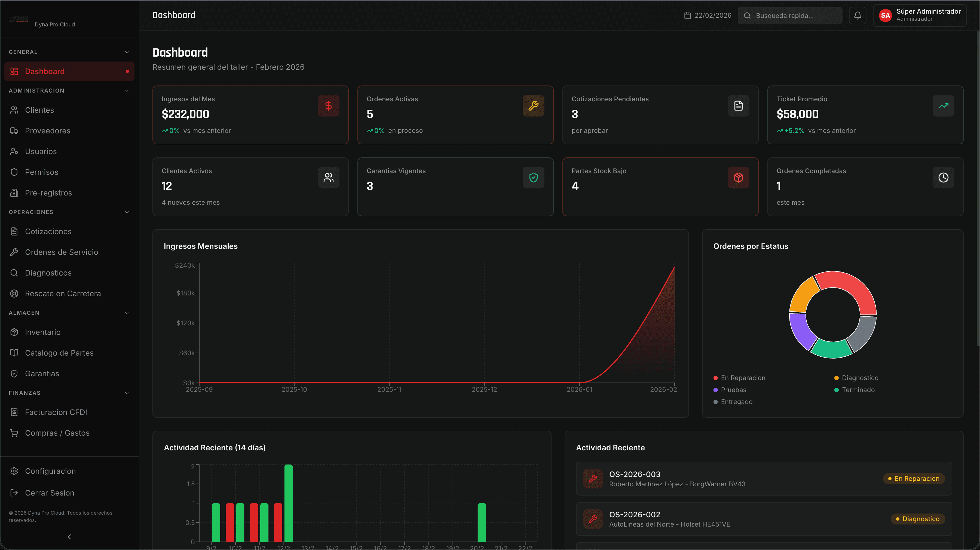Collapse the GENERAL section chevron

pos(126,52)
